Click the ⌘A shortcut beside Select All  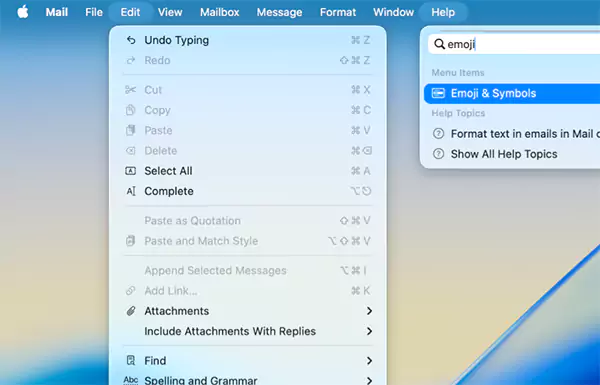360,171
